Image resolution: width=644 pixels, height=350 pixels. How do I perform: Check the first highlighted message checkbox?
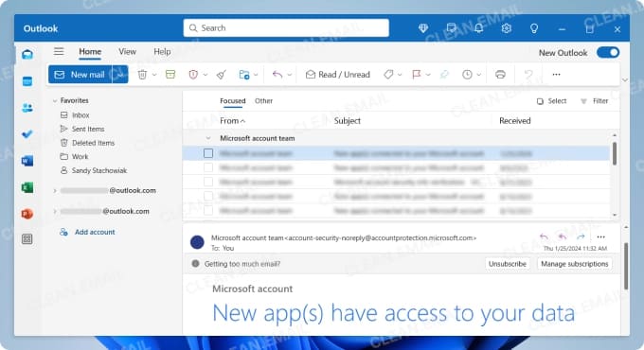(208, 153)
